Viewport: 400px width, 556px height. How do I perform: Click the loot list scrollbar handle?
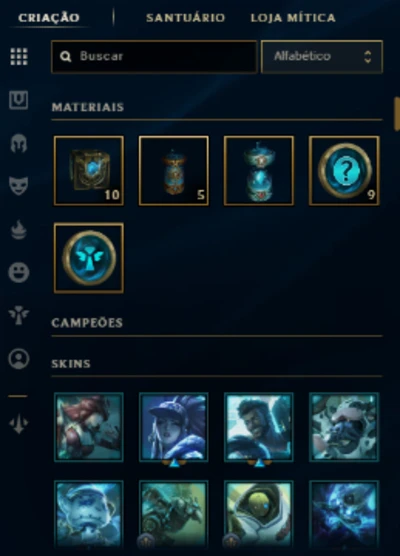click(397, 114)
